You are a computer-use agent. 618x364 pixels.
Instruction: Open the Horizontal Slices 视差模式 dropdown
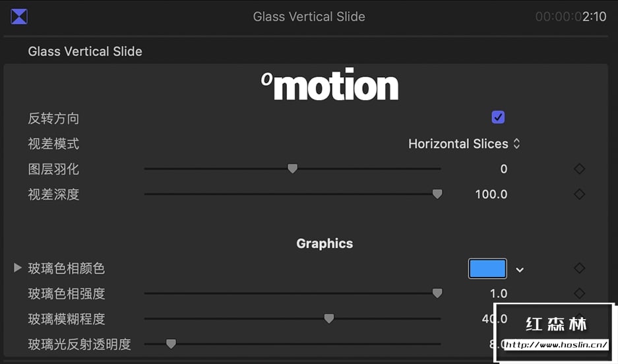[464, 144]
